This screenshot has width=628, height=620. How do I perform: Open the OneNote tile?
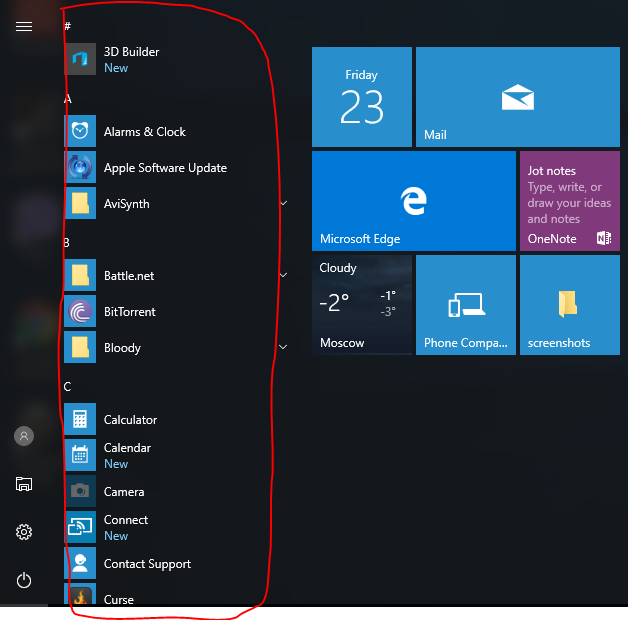point(570,201)
